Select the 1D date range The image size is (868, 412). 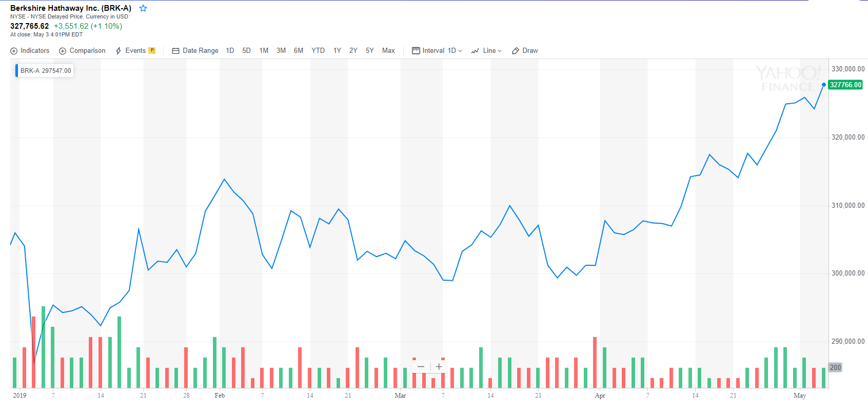[230, 51]
